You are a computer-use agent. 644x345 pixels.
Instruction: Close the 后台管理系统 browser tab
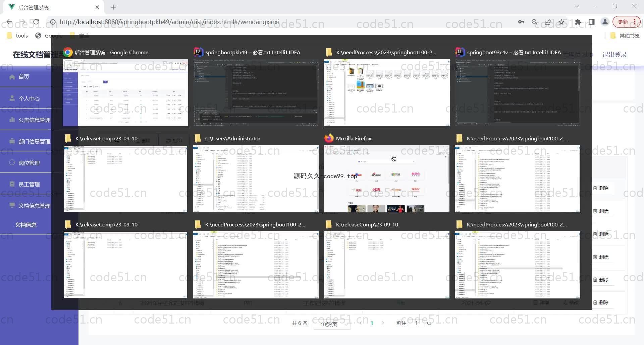(97, 7)
